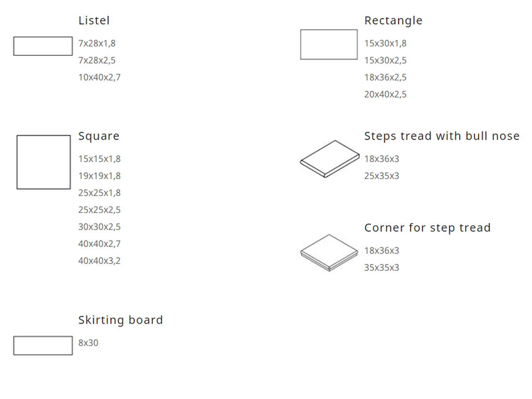Screen dimensions: 532x399
Task: Select Listel size 10x40x2,7
Action: pos(99,77)
